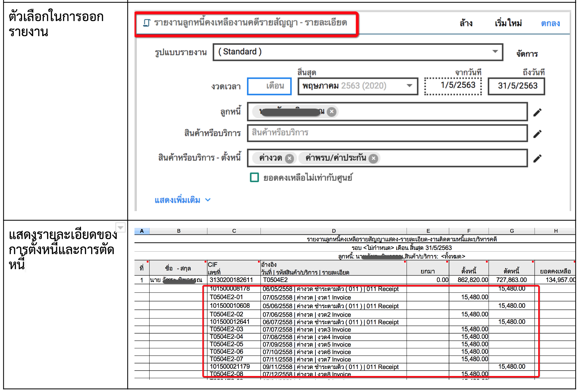Click invoice row T0504E2-05

coord(226,344)
